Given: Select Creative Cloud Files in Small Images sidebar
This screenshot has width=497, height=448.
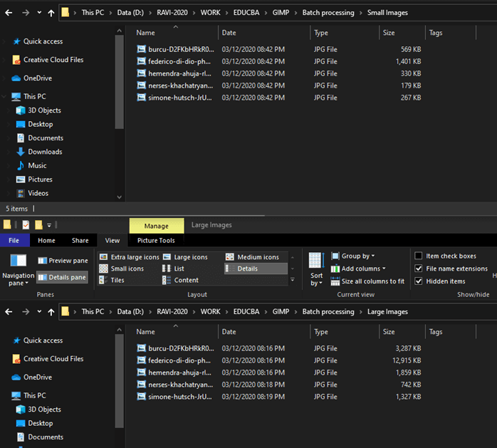Looking at the screenshot, I should point(48,60).
